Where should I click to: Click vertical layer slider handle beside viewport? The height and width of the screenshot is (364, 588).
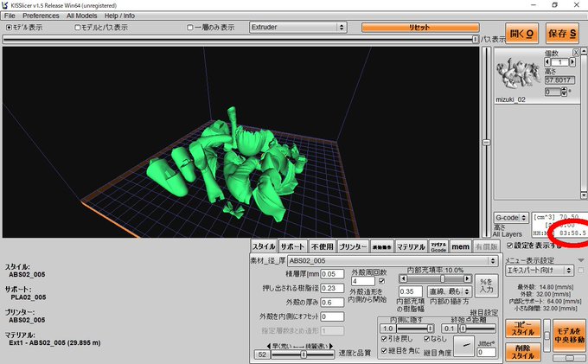tap(486, 143)
